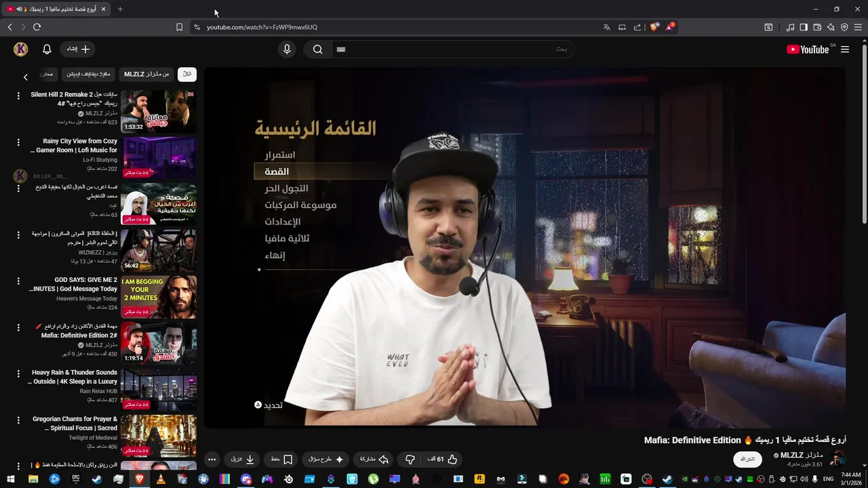Toggle the browser sidebar panel

[804, 27]
